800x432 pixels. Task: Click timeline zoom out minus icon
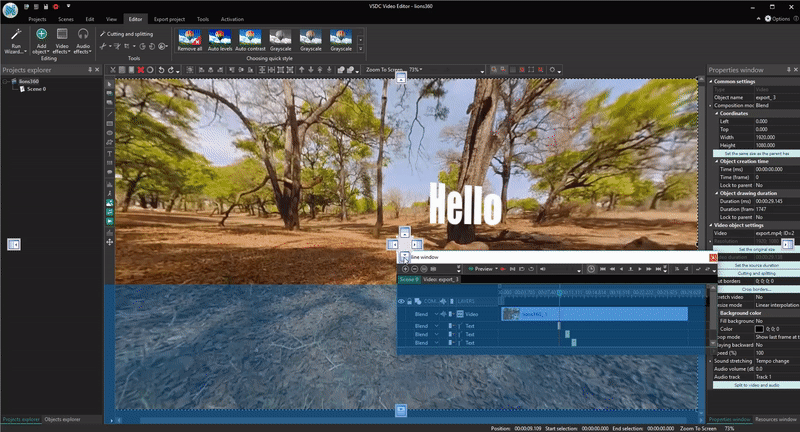(414, 269)
